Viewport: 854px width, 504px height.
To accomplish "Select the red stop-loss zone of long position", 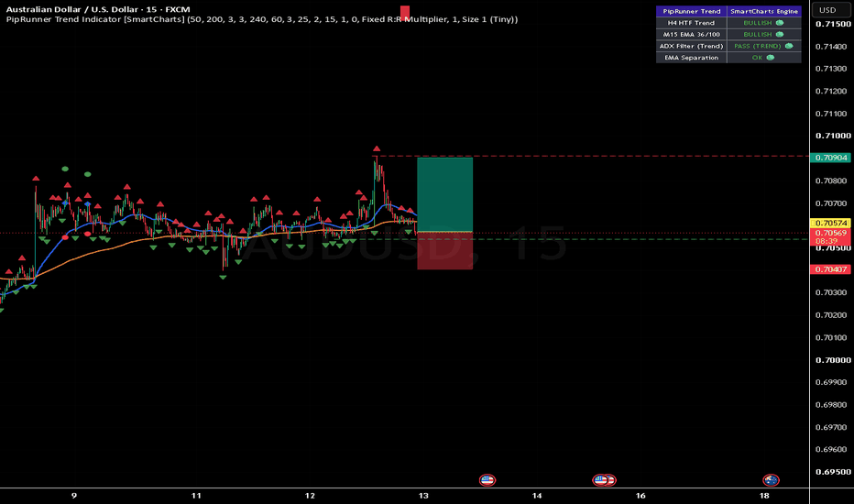I will (445, 251).
